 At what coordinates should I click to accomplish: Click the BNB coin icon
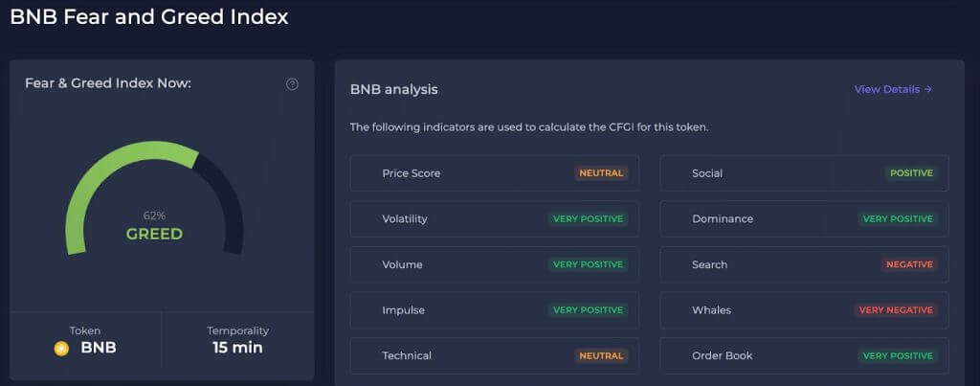tap(61, 349)
